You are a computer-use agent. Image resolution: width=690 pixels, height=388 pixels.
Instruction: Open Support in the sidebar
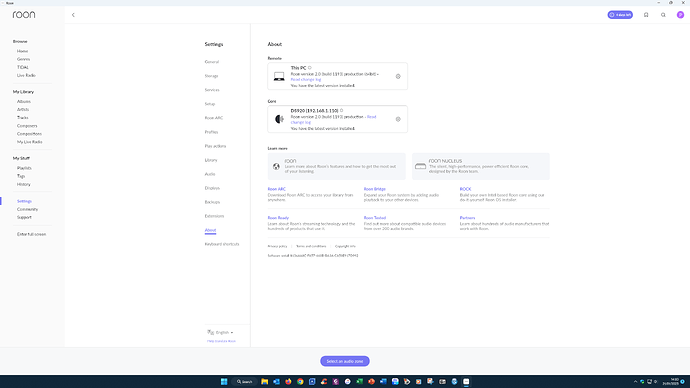pyautogui.click(x=24, y=217)
